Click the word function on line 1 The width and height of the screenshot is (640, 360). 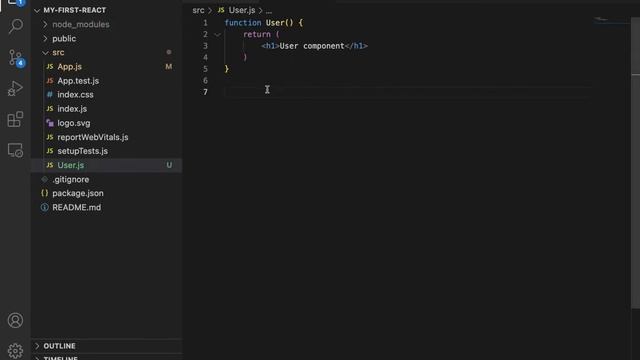243,23
